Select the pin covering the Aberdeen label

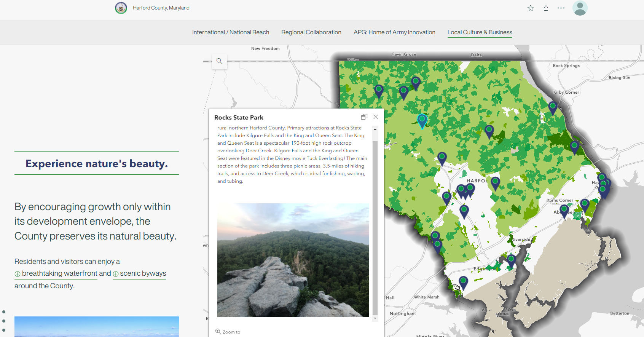pyautogui.click(x=564, y=212)
